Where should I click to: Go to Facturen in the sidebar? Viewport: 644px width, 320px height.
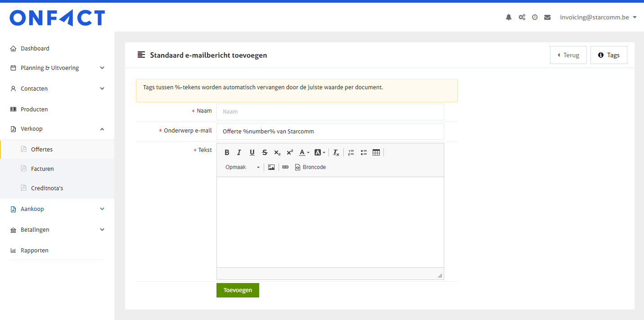(42, 169)
